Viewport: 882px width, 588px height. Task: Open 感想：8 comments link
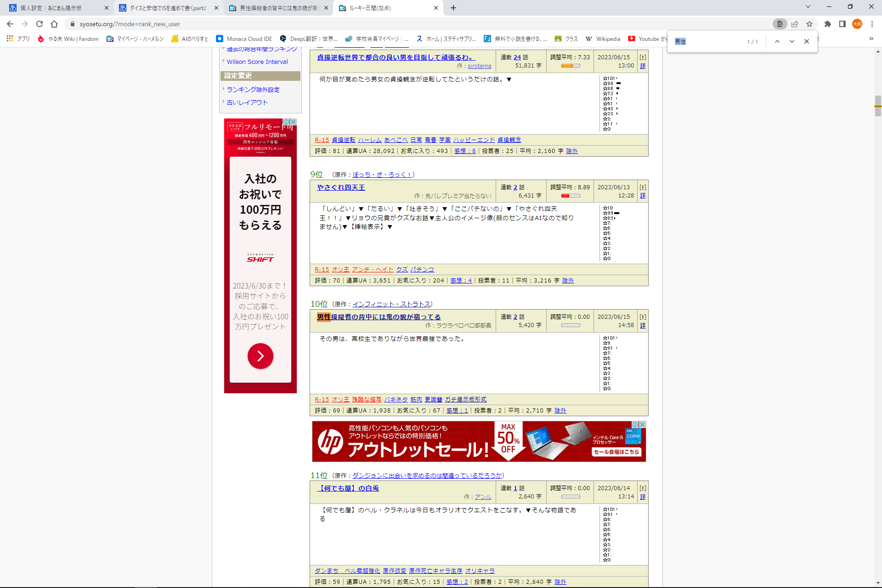(465, 151)
